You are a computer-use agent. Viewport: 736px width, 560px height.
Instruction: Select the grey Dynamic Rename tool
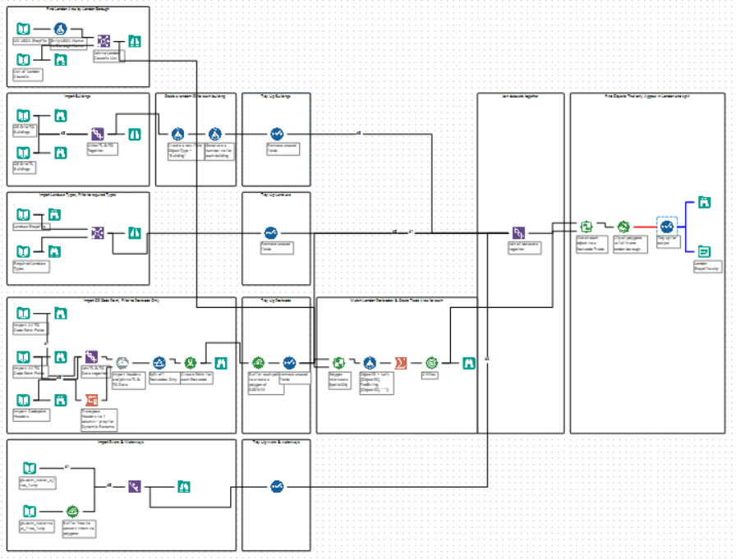pyautogui.click(x=122, y=363)
